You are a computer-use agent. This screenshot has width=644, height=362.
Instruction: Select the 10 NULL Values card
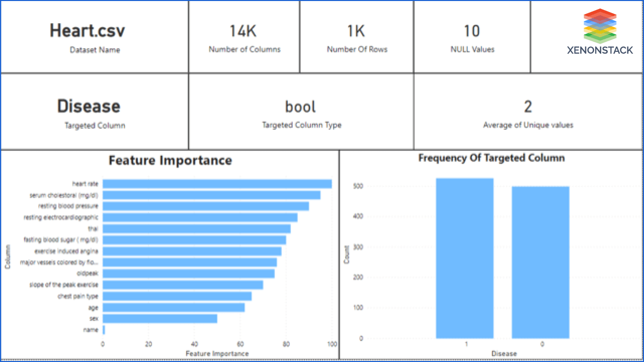[x=472, y=37]
